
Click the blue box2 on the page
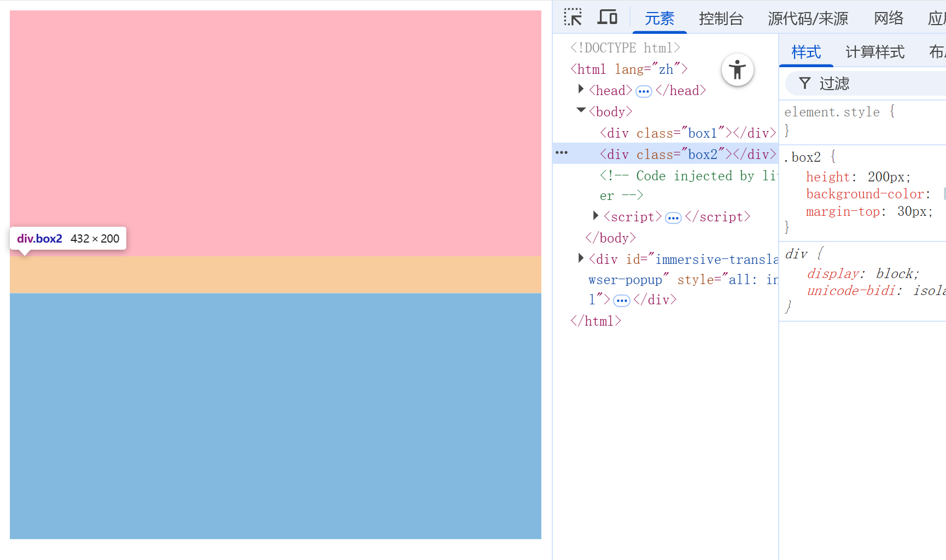tap(276, 416)
